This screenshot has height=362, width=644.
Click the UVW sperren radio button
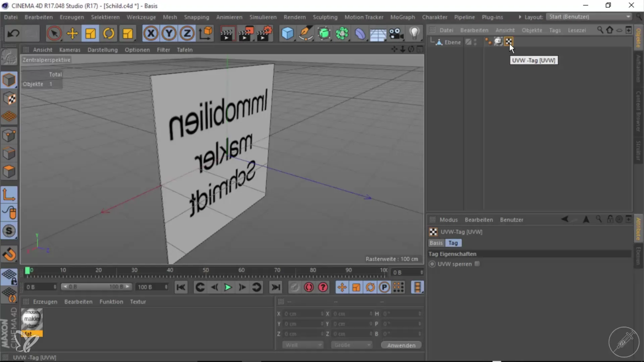432,264
